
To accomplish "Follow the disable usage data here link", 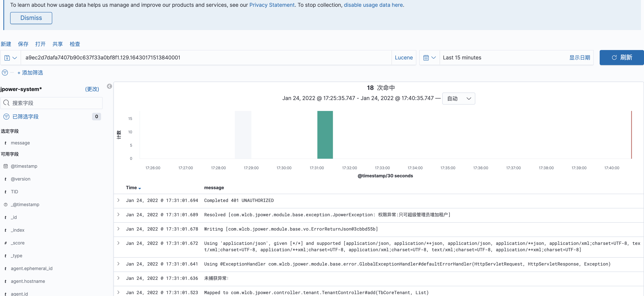I will click(x=373, y=5).
